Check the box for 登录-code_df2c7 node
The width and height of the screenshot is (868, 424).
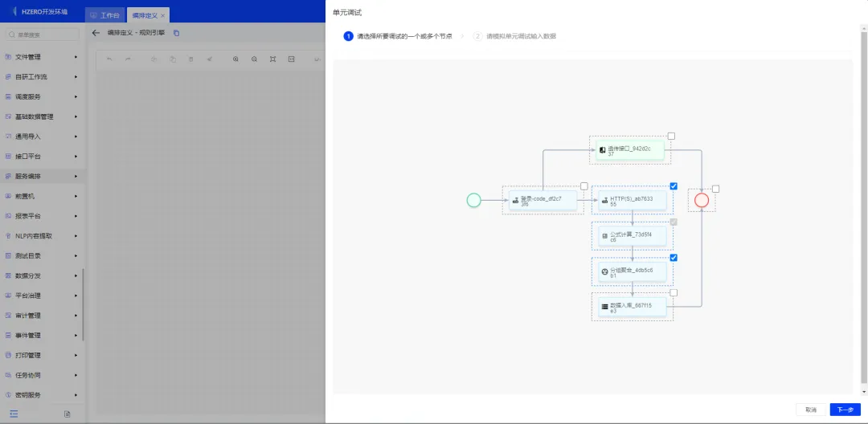point(584,186)
